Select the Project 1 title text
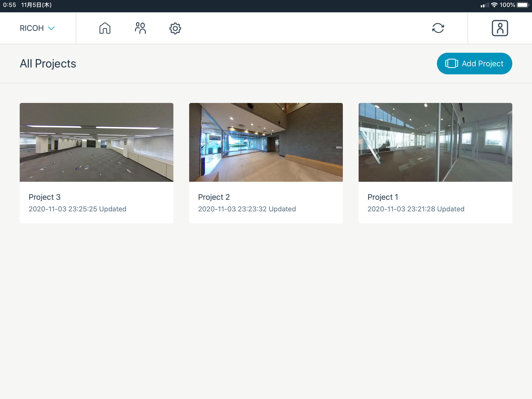The height and width of the screenshot is (399, 532). coord(383,197)
